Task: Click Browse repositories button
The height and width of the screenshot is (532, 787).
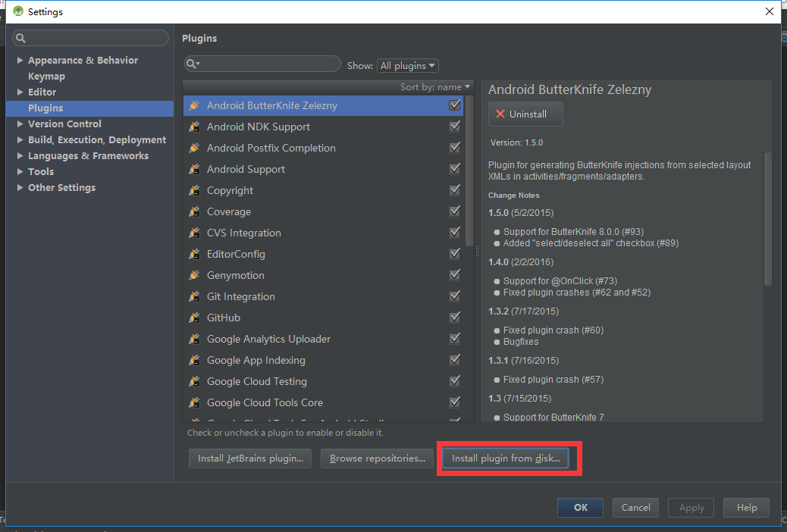Action: coord(377,458)
